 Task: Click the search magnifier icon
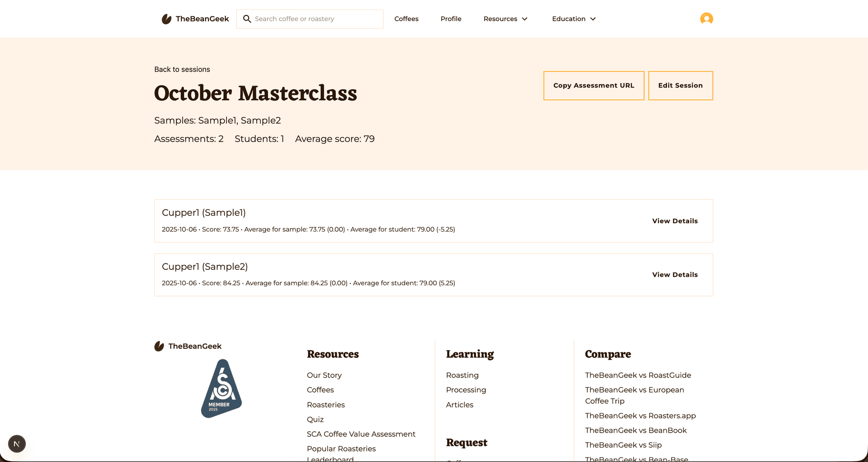(247, 19)
